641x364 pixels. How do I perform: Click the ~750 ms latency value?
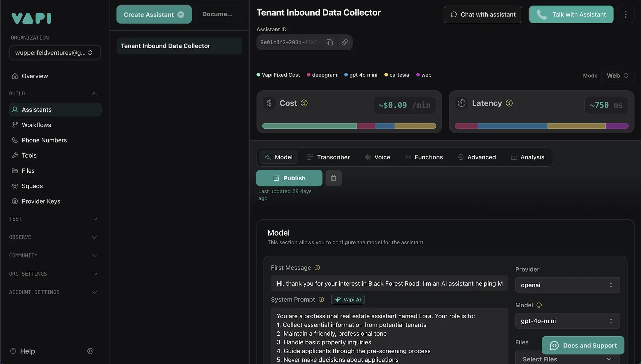click(x=606, y=105)
